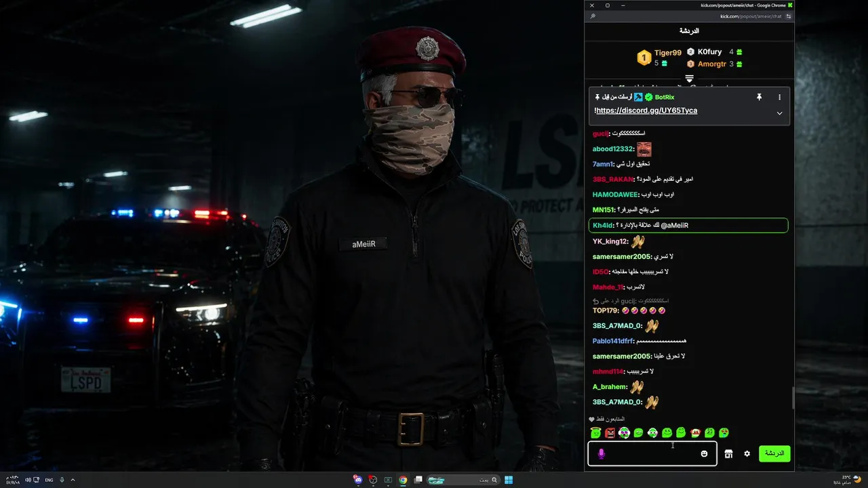The height and width of the screenshot is (488, 868).
Task: Collapse the gift leaderboard with the down-arrow handle
Action: 689,79
